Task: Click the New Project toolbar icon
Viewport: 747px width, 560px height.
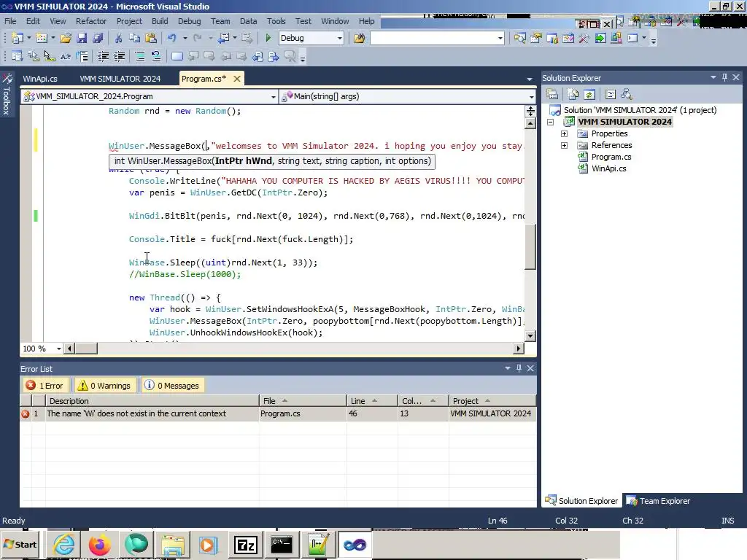Action: [x=18, y=38]
